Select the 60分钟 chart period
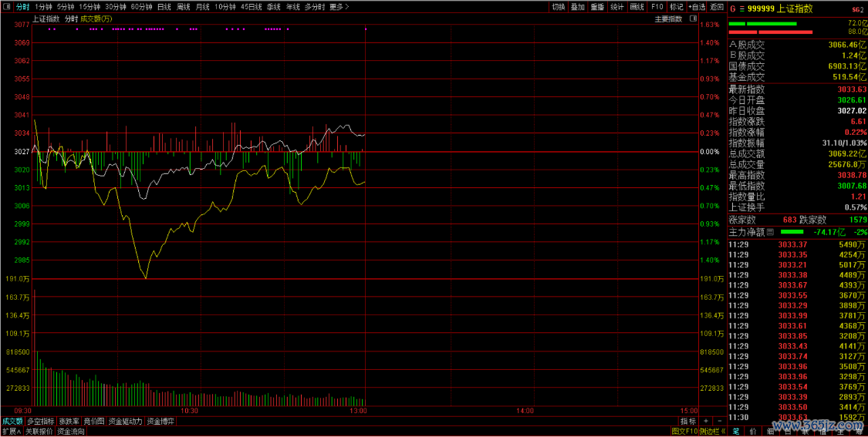Screen dimensions: 868x437 142,7
